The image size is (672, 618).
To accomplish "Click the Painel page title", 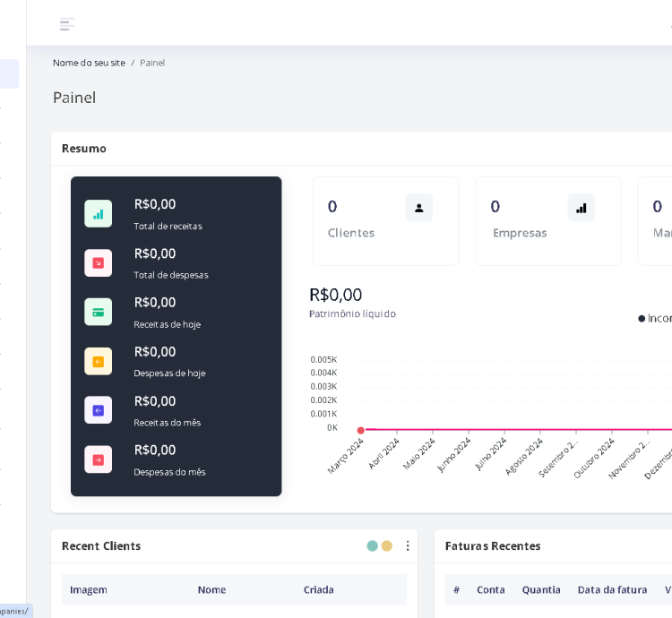I will [x=74, y=98].
